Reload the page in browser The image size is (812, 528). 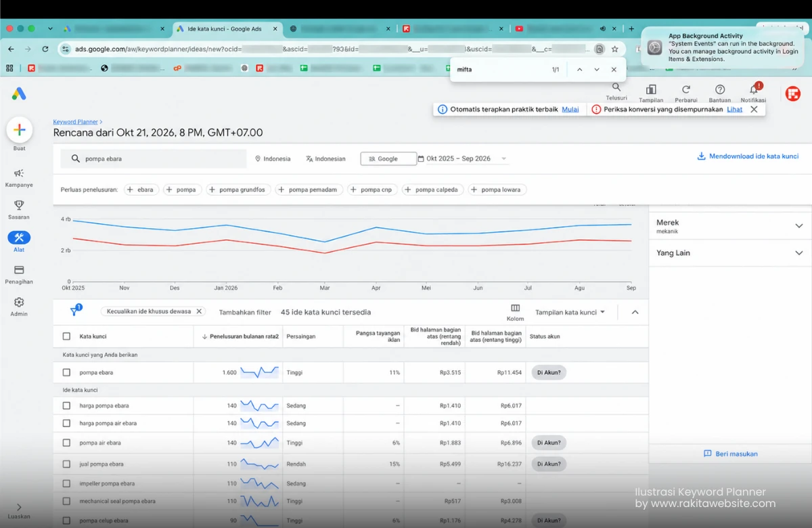point(45,49)
